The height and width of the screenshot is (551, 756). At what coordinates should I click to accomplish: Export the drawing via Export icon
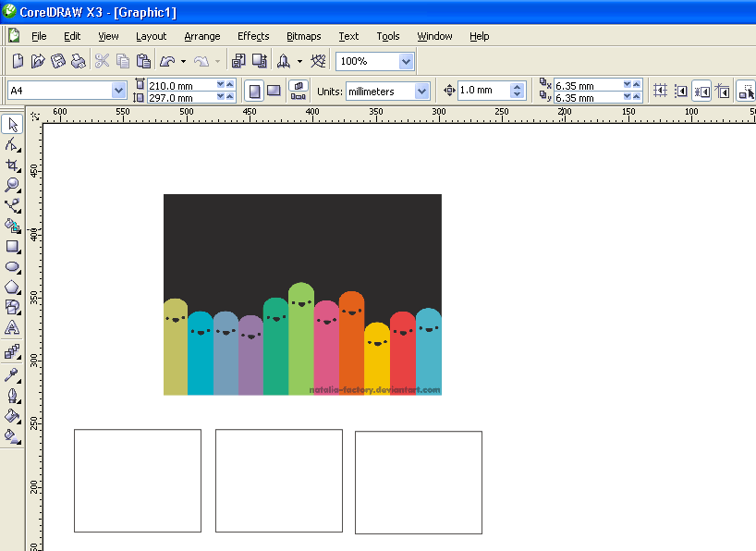(x=260, y=61)
